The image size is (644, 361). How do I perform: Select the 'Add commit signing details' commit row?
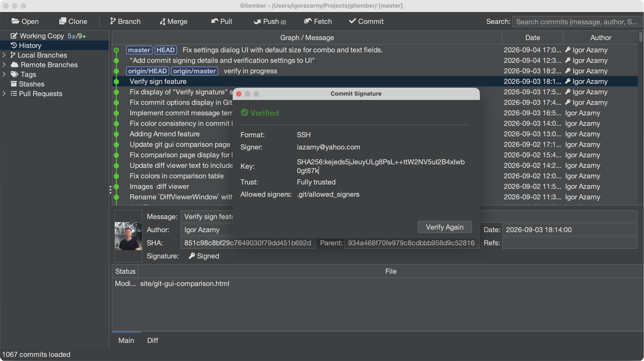375,61
